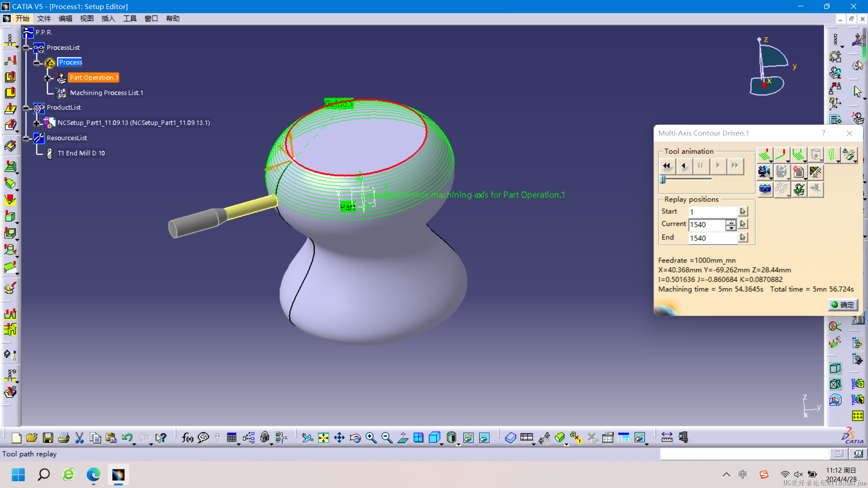This screenshot has height=488, width=868.
Task: Click the 确定 OK button
Action: coord(843,305)
